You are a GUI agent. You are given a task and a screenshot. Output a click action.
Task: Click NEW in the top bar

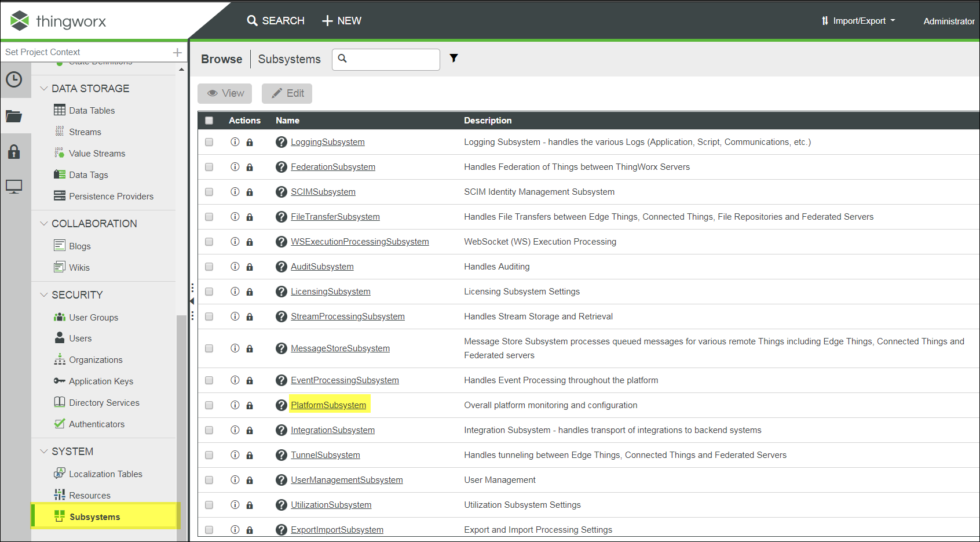(342, 21)
